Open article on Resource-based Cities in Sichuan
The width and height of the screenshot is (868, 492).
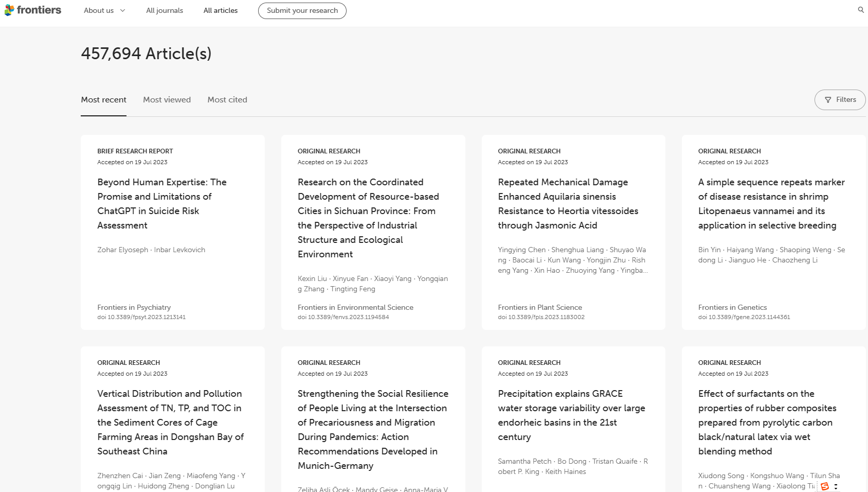click(x=368, y=218)
